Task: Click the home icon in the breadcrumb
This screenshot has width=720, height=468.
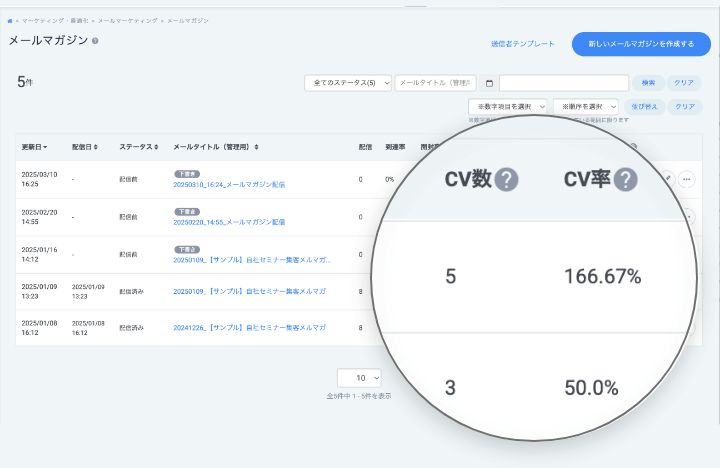Action: (x=10, y=20)
